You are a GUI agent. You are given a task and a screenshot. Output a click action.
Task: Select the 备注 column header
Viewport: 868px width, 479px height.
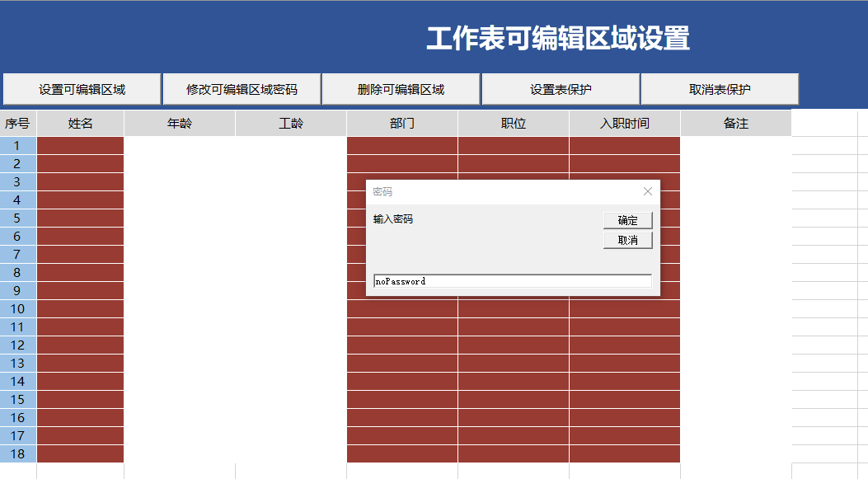coord(735,122)
